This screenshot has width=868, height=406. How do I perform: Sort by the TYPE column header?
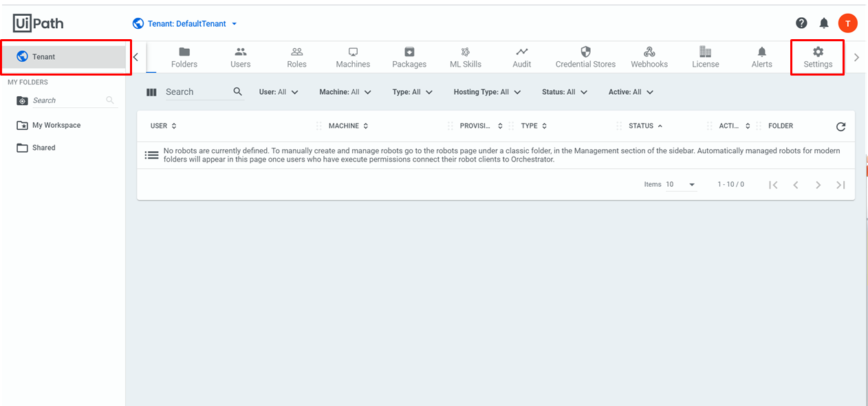click(534, 126)
